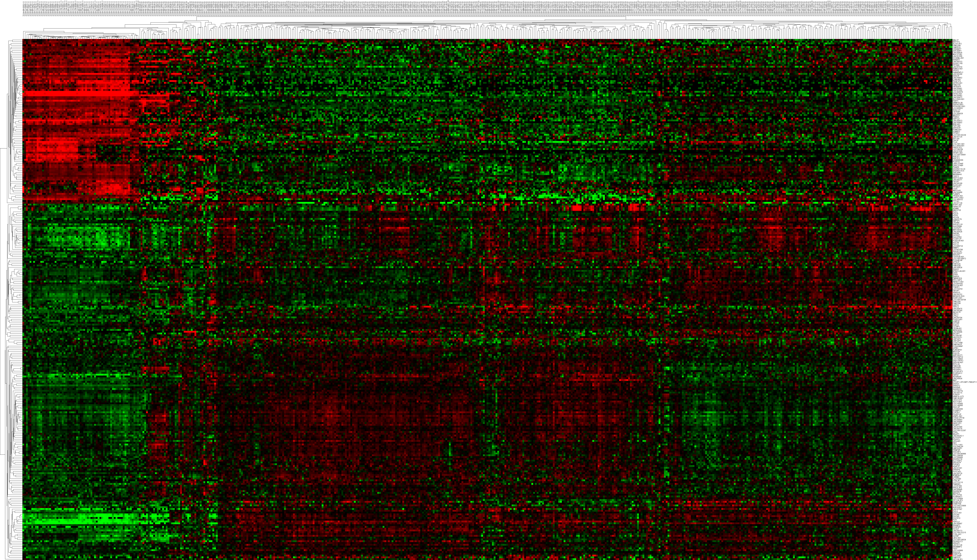Click the MIR155HG row label
Viewport: 977px width, 560px height.
(x=957, y=230)
